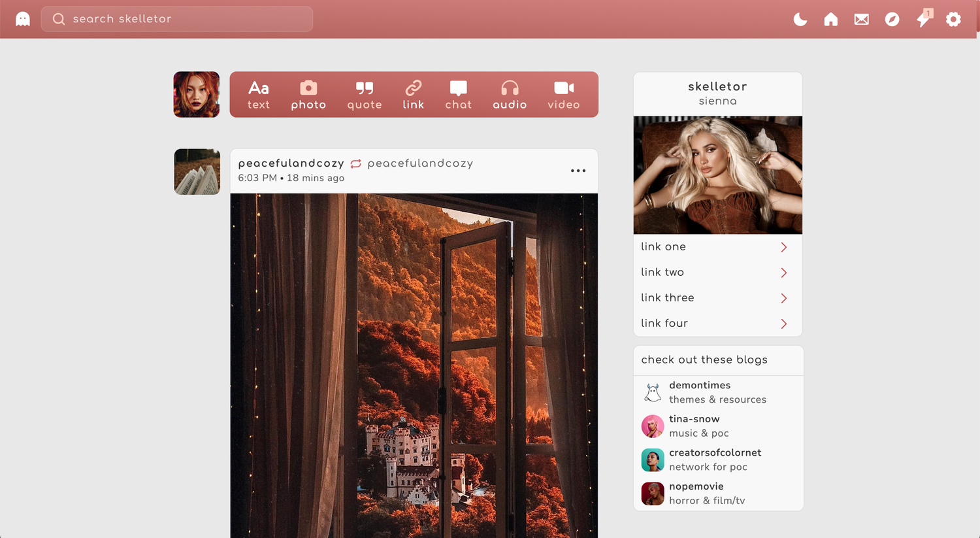Image resolution: width=980 pixels, height=538 pixels.
Task: Click the search skelletor field
Action: point(177,19)
